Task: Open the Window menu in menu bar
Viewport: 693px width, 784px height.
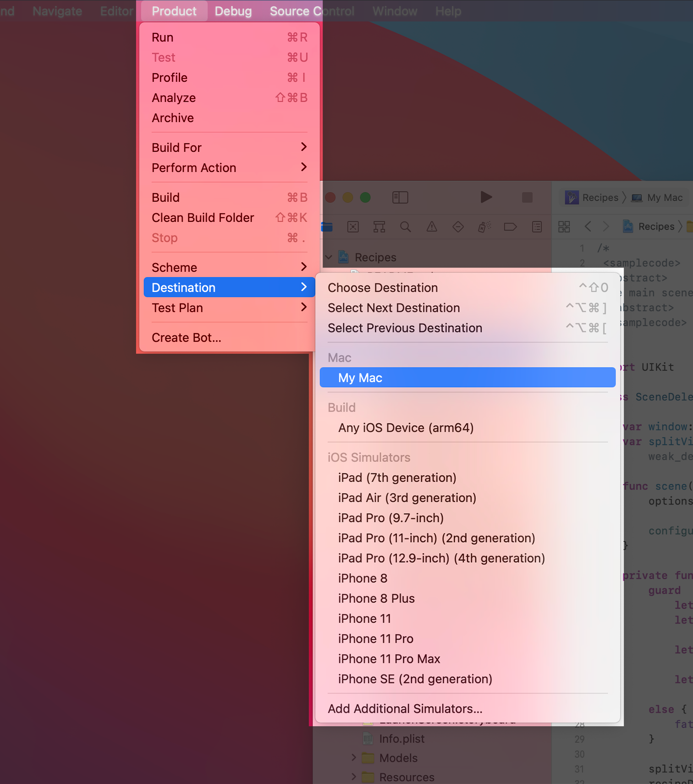Action: (395, 11)
